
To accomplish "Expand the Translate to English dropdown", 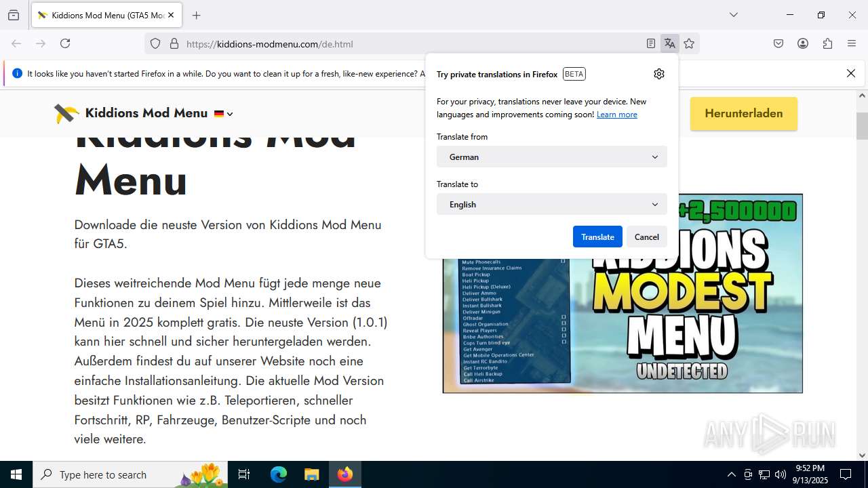I will [552, 204].
